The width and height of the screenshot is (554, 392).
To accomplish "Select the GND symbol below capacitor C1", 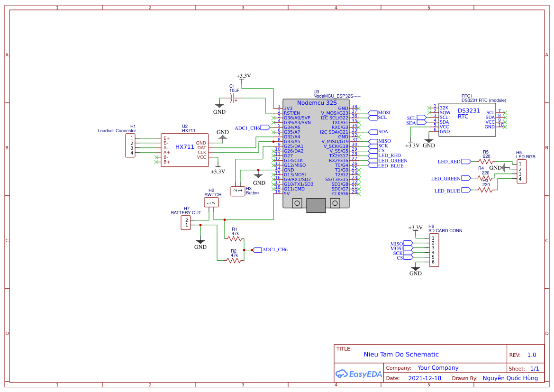I will 219,108.
